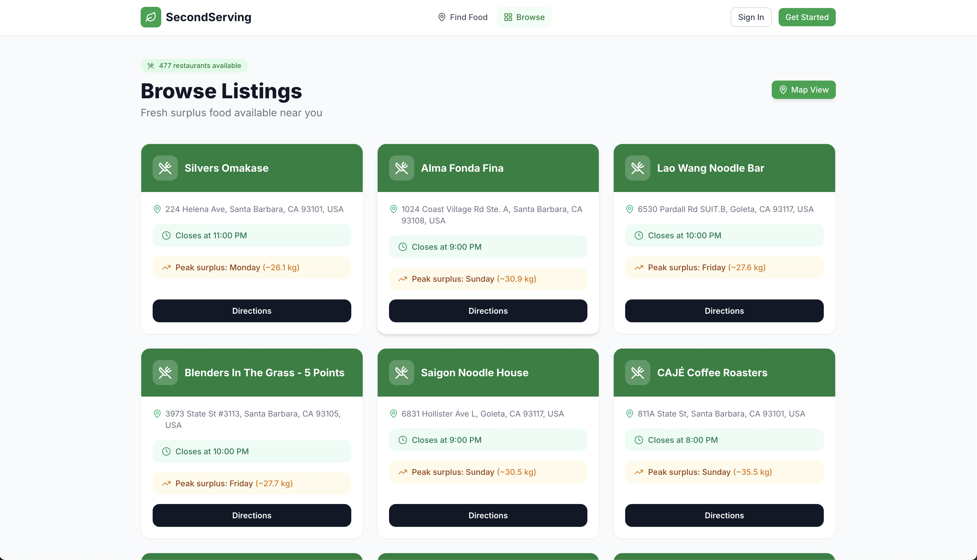
Task: Click Silvers Omakase utensils icon
Action: point(165,168)
